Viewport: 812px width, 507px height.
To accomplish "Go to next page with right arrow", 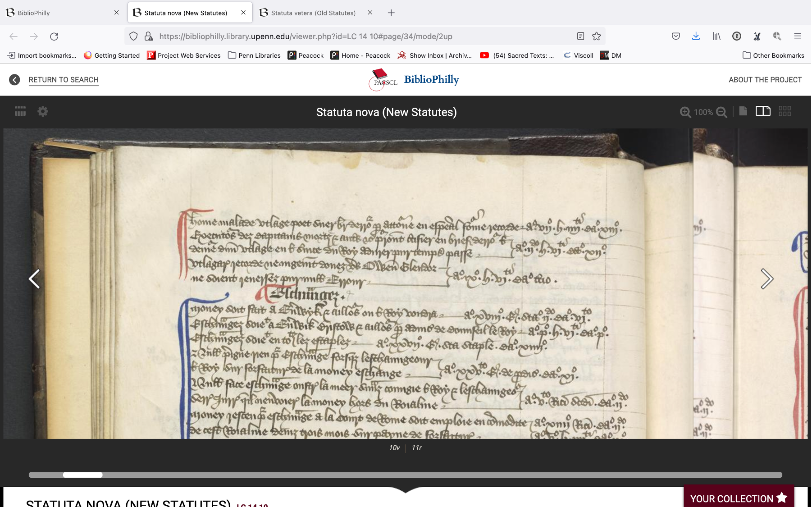I will [767, 279].
